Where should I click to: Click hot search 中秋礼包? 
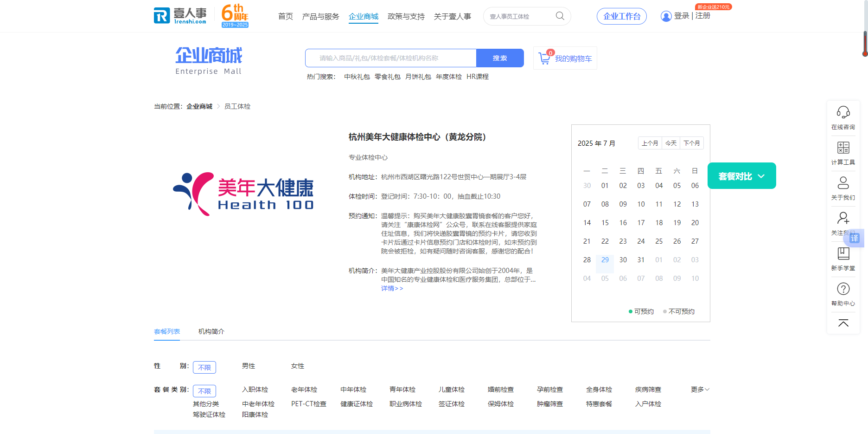(357, 77)
